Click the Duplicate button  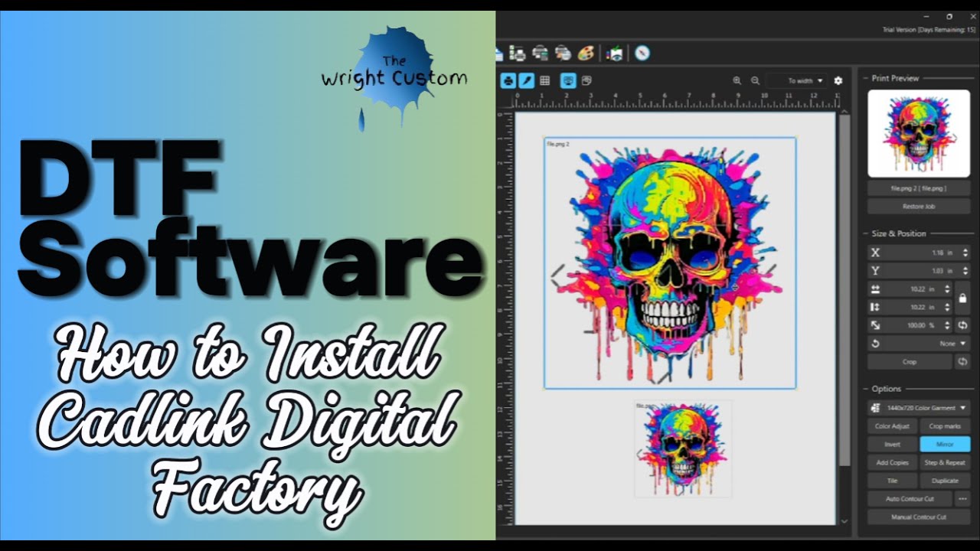945,481
